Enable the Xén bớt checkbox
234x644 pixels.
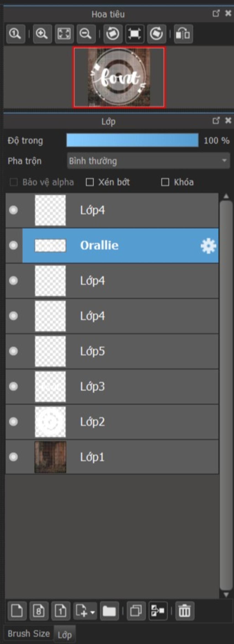(x=90, y=182)
